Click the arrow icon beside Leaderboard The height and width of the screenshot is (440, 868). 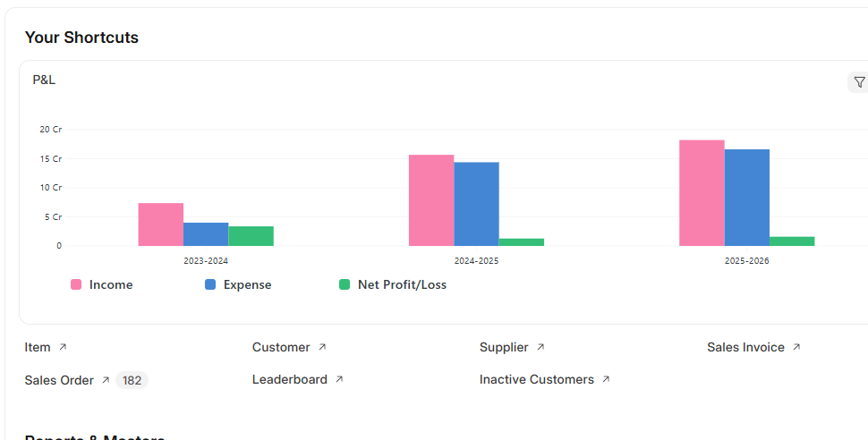(339, 379)
